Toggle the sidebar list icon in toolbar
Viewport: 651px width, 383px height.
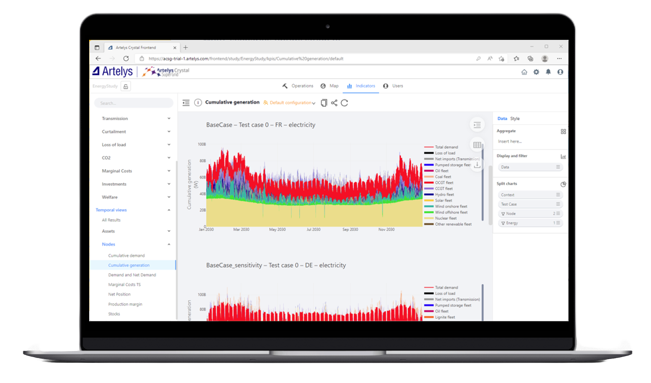[x=186, y=103]
